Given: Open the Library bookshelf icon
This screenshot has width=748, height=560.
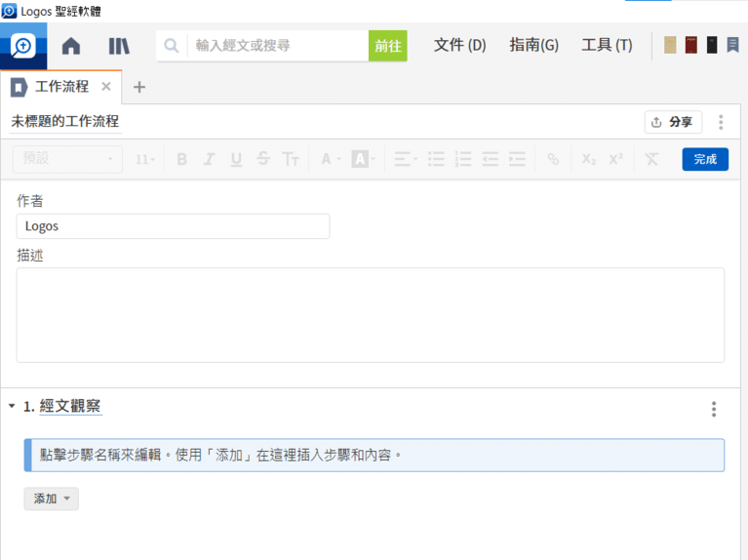Looking at the screenshot, I should [119, 46].
